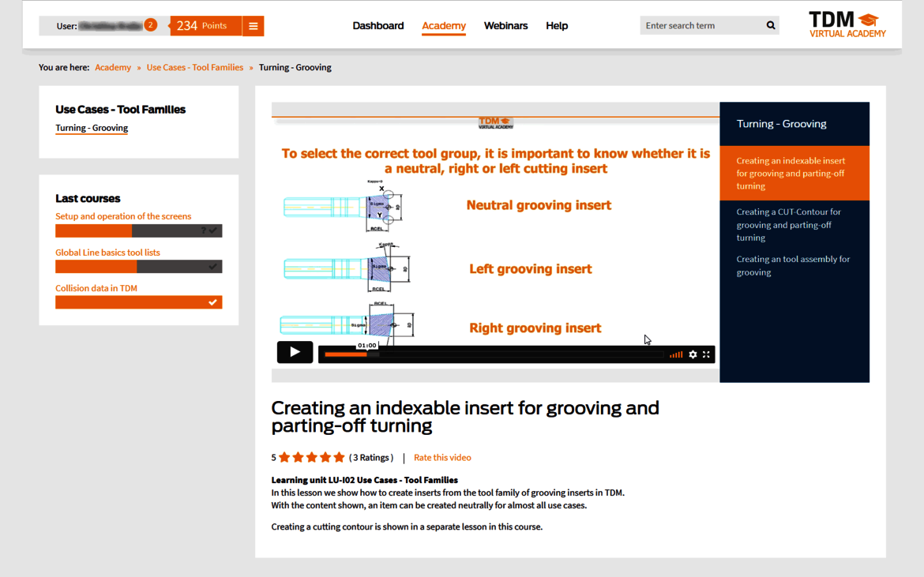Screen dimensions: 924x577
Task: Click the search magnifier icon
Action: tap(770, 25)
